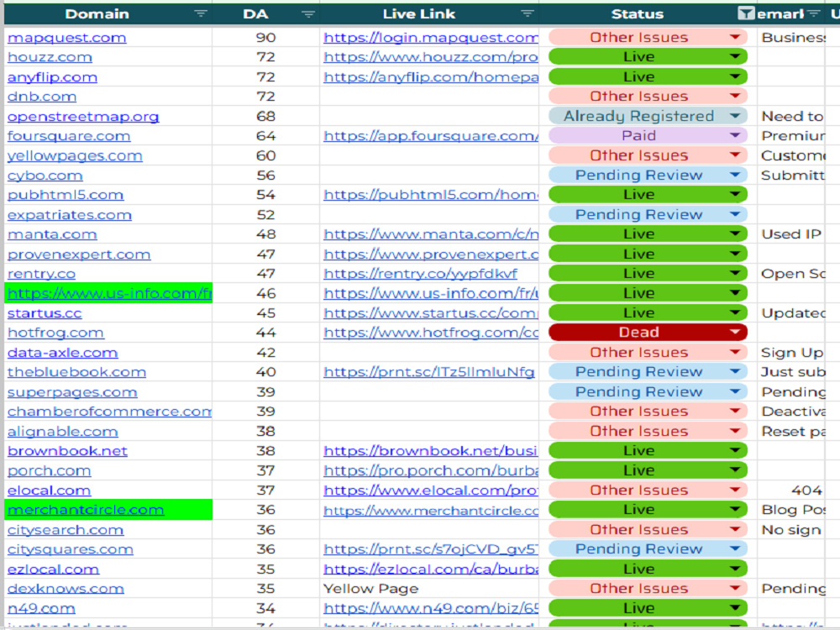Select the Other Issues chip for alignable.com
The height and width of the screenshot is (630, 840).
click(648, 431)
